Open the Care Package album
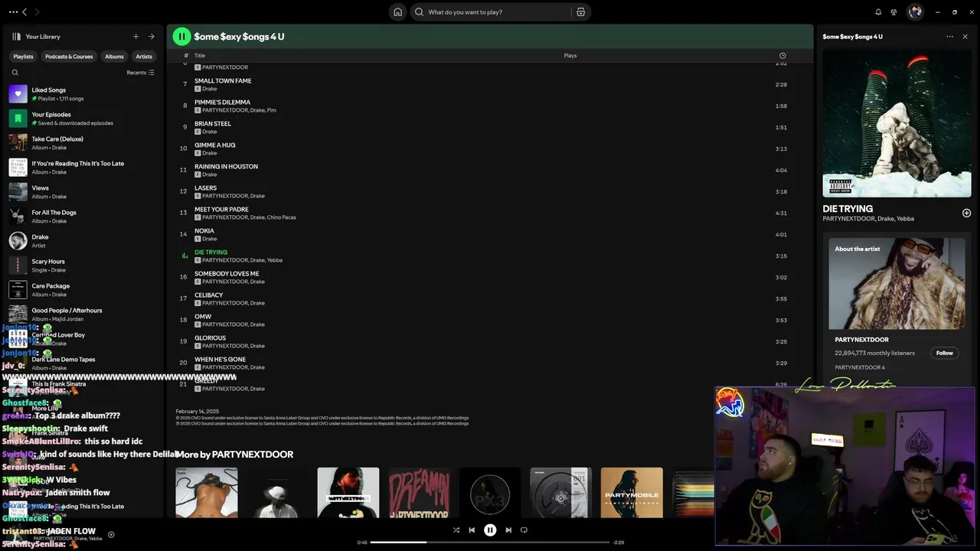 coord(83,290)
